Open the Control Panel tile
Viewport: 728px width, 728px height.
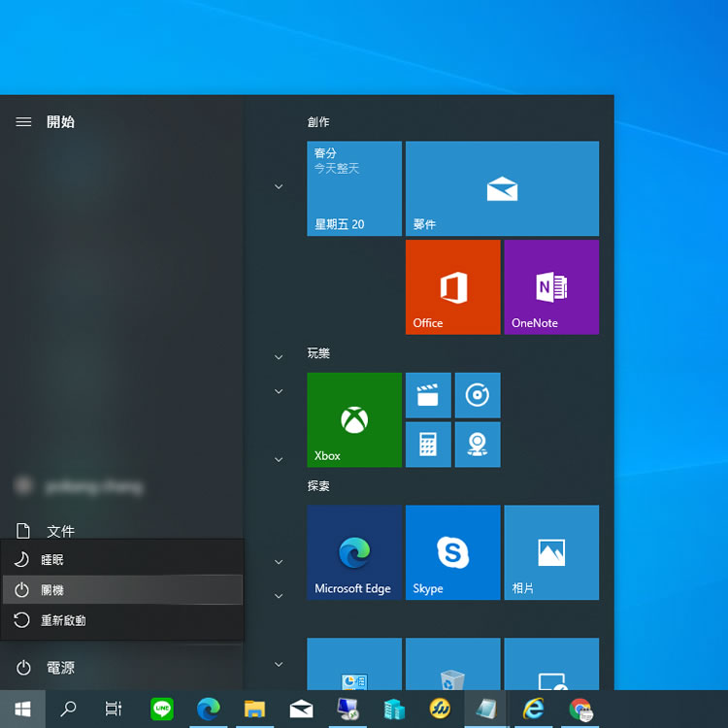point(354,664)
